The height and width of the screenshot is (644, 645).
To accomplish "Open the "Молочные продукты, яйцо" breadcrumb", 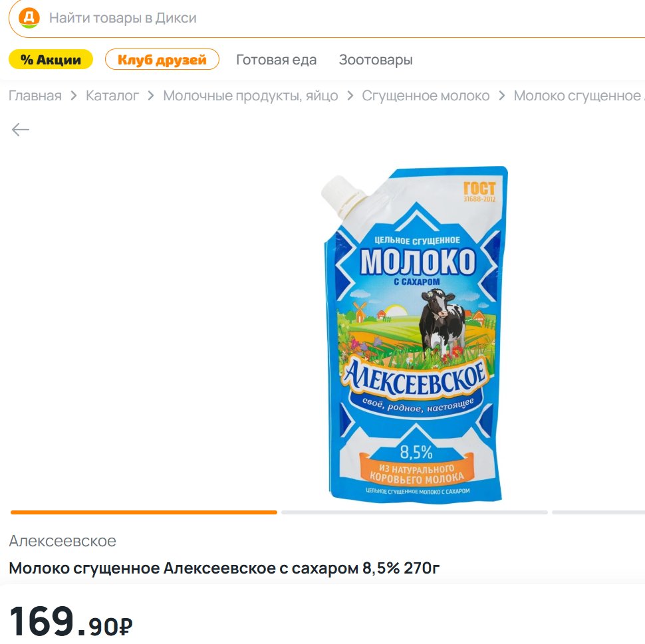I will [x=250, y=96].
